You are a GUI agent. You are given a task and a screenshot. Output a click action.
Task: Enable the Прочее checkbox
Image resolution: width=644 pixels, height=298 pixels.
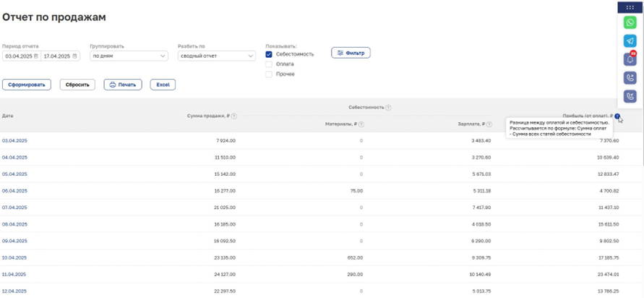coord(269,74)
